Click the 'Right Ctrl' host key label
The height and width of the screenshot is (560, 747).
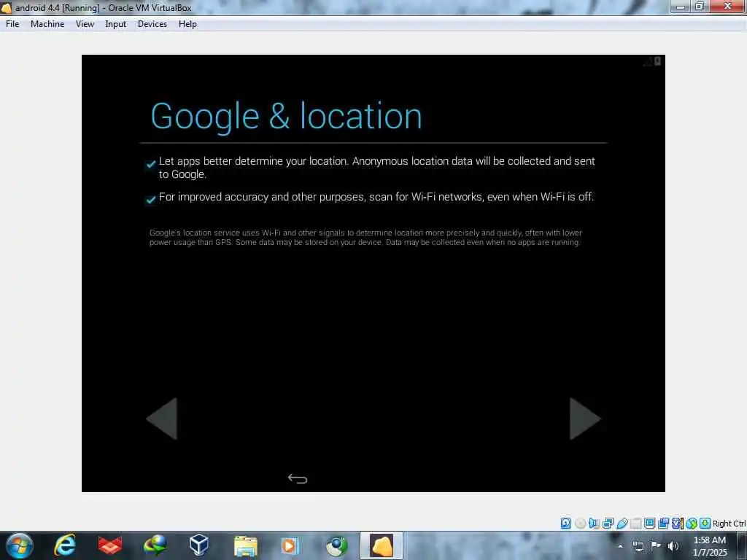click(729, 524)
